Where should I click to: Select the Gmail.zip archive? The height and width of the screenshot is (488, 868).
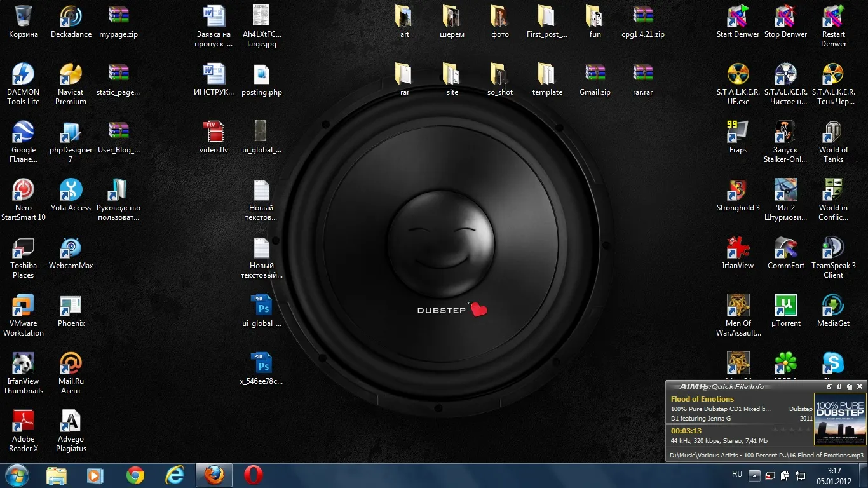(595, 79)
